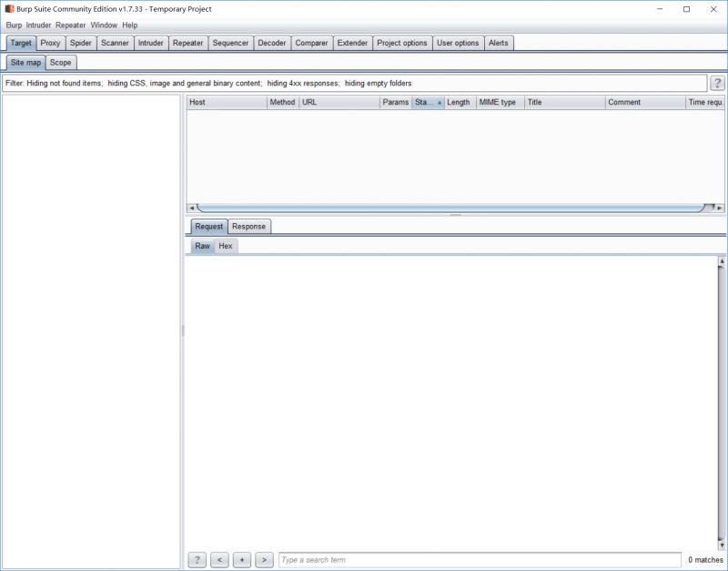Viewport: 728px width, 571px height.
Task: Open the Help menu
Action: [x=130, y=25]
